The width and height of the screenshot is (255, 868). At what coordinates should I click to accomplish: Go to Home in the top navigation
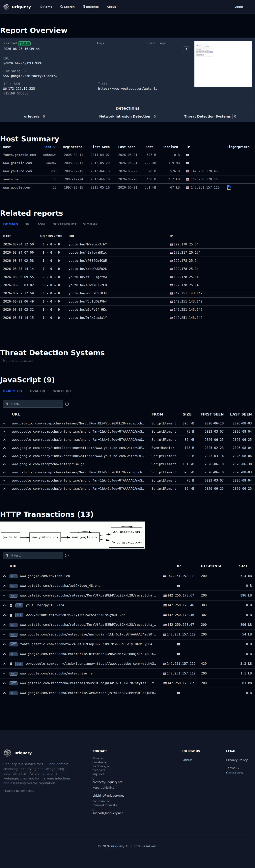(46, 7)
